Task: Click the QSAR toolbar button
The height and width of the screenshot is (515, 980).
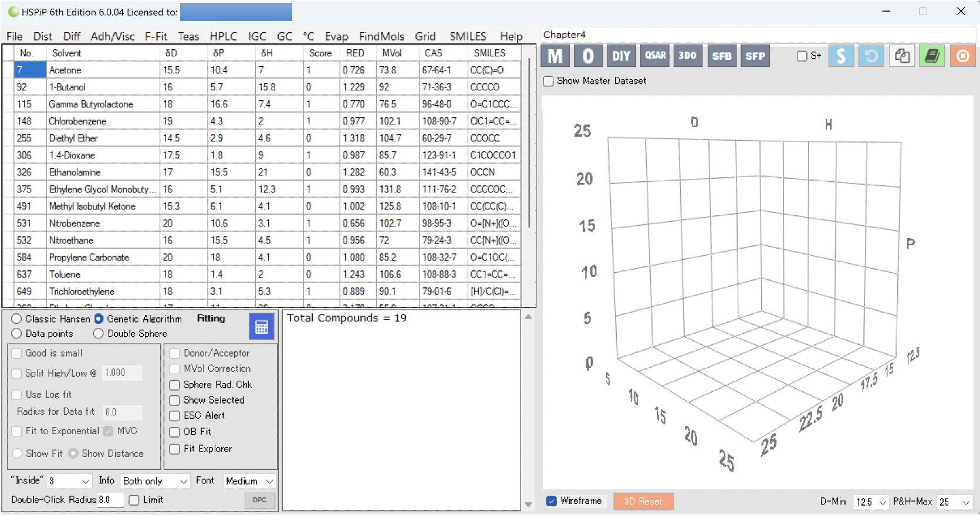Action: 655,56
